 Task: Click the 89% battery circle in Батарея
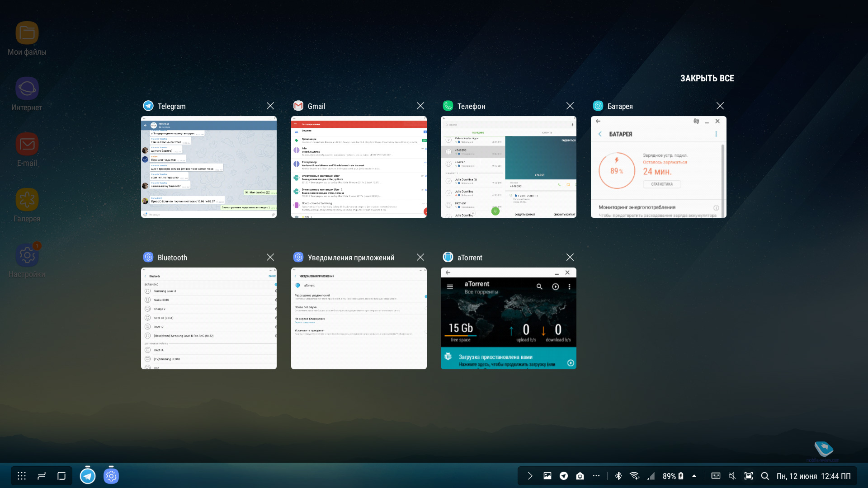(617, 171)
